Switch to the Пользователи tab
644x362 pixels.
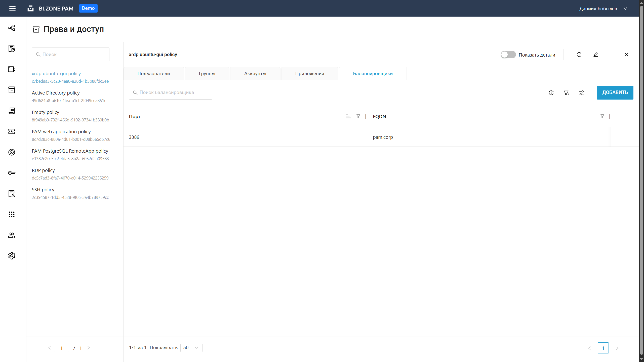(x=153, y=74)
